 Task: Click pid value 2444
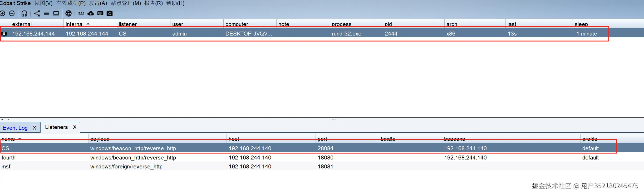pos(391,34)
